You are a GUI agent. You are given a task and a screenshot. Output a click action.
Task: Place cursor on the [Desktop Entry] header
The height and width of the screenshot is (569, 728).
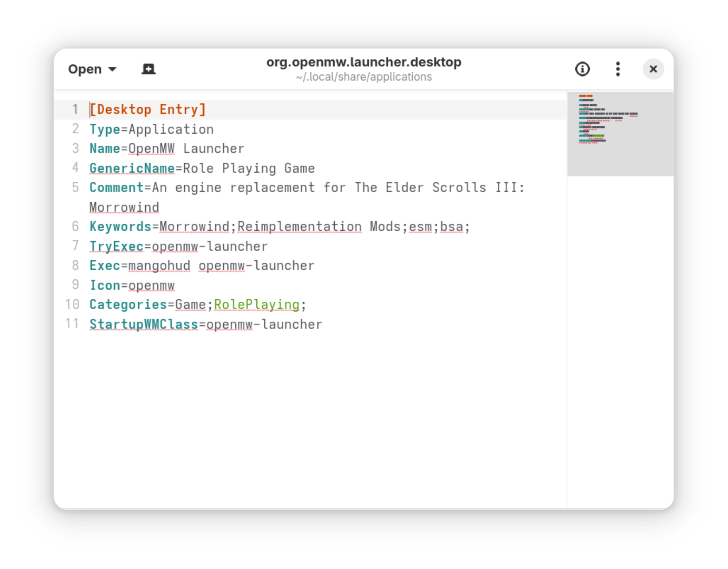coord(148,109)
